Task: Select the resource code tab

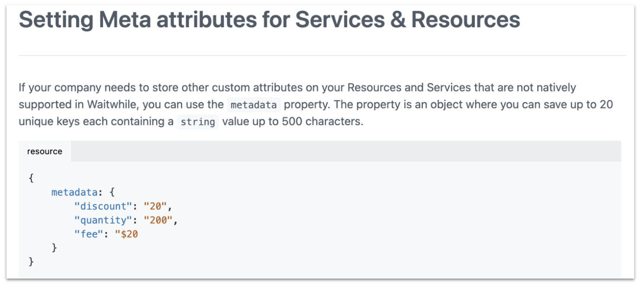Action: click(x=45, y=151)
